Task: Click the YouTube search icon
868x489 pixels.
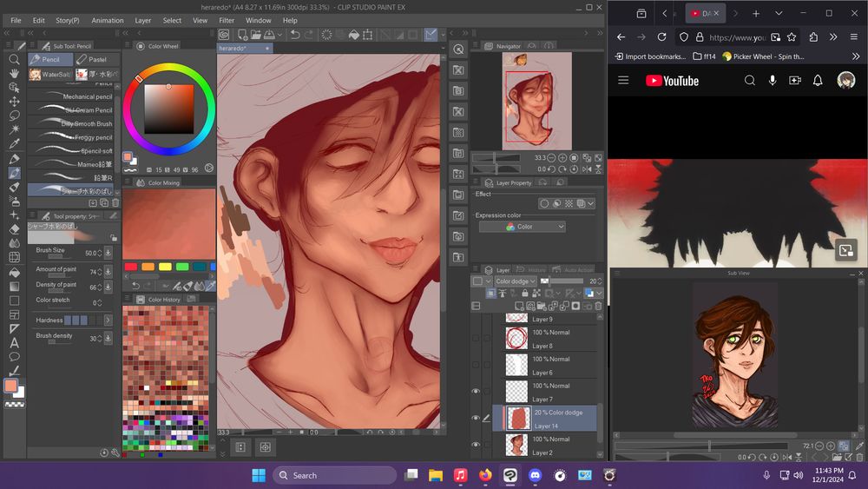Action: point(750,80)
